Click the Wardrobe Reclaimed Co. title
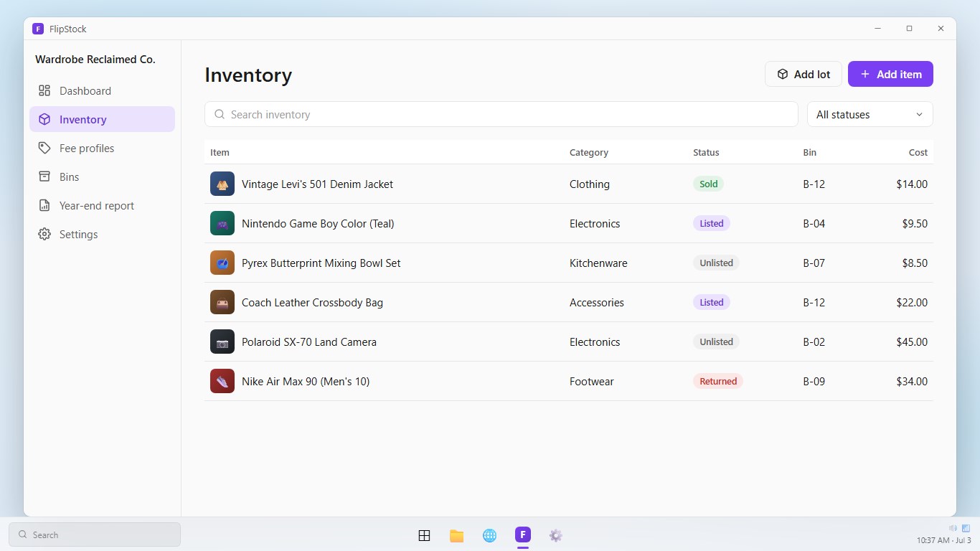 (x=95, y=60)
